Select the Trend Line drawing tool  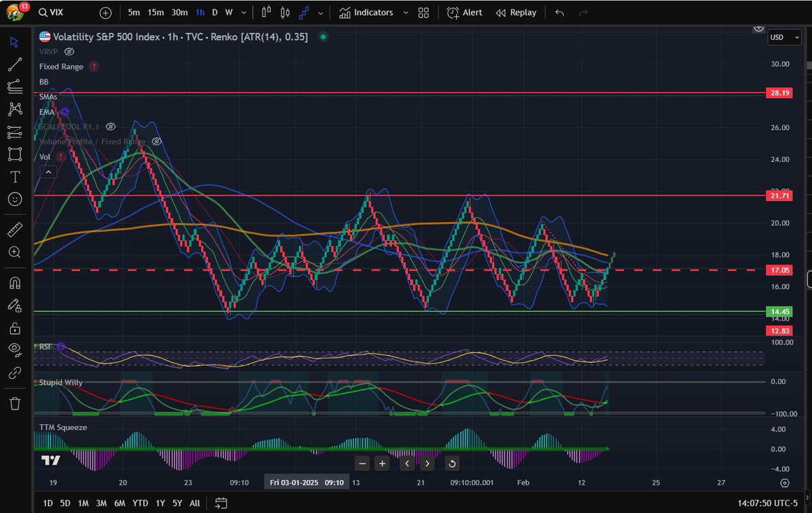pyautogui.click(x=15, y=64)
